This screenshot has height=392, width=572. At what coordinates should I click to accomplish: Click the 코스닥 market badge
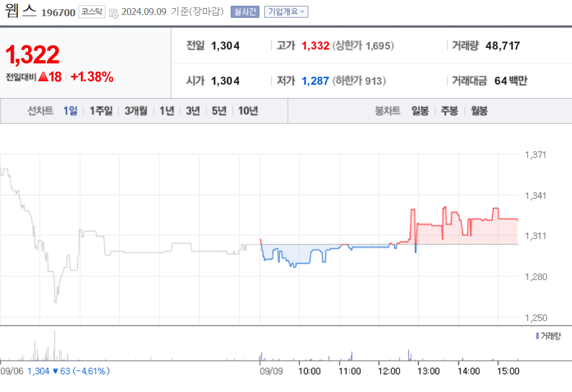pos(92,12)
